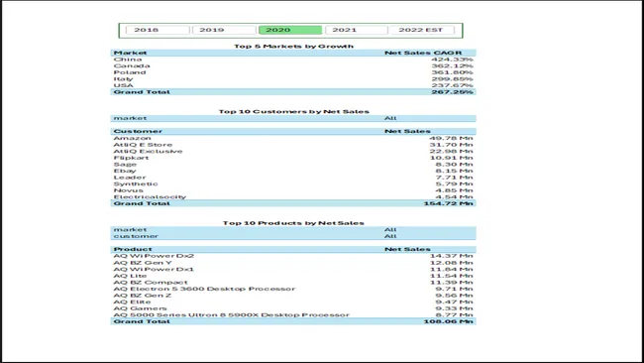Click the 31.70 Mn net sales value
The width and height of the screenshot is (644, 363).
(451, 145)
